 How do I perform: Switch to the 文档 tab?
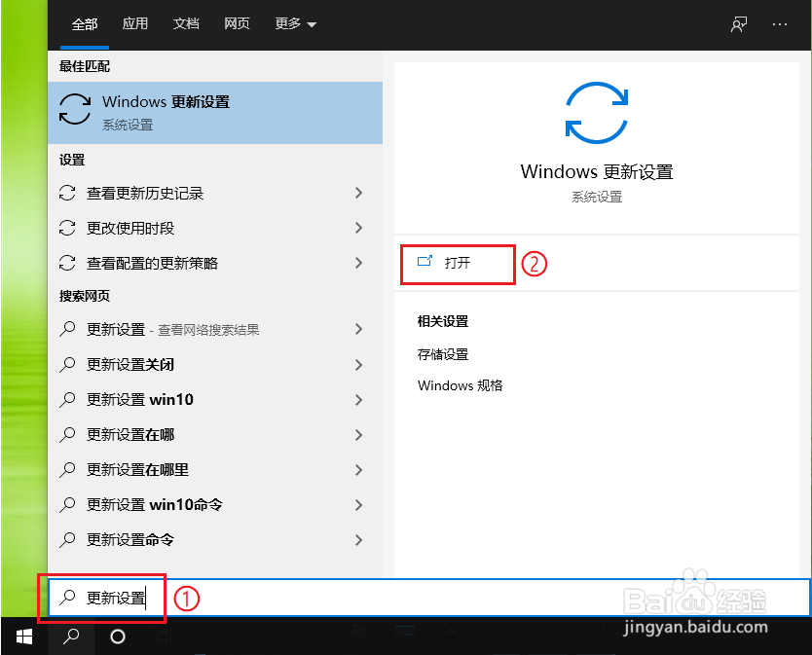pos(186,23)
